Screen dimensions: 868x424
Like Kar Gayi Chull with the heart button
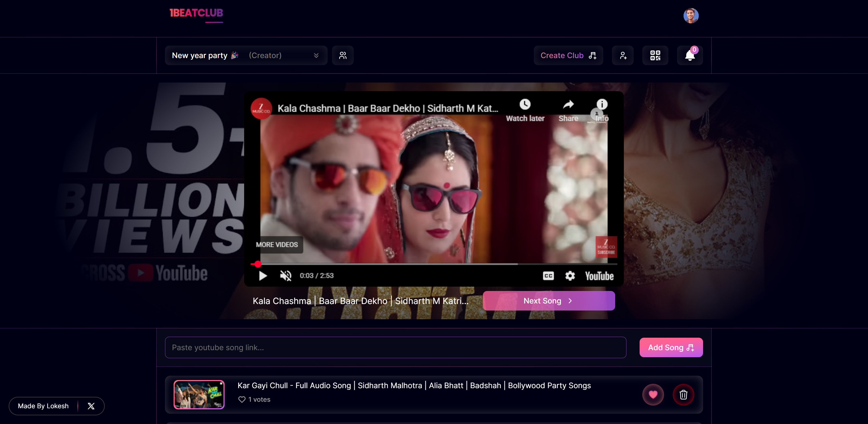point(653,394)
